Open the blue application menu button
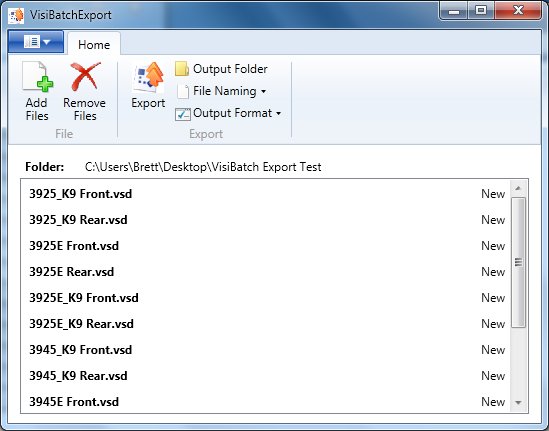 36,42
